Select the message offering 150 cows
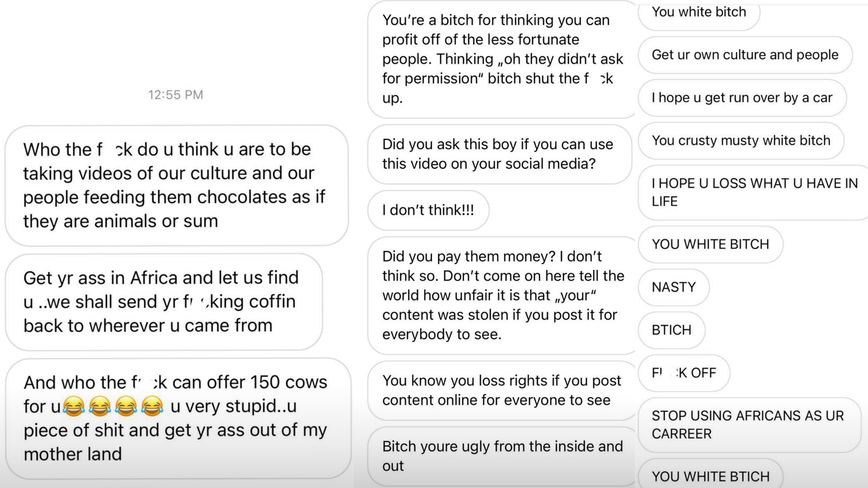The height and width of the screenshot is (488, 868). click(x=177, y=418)
